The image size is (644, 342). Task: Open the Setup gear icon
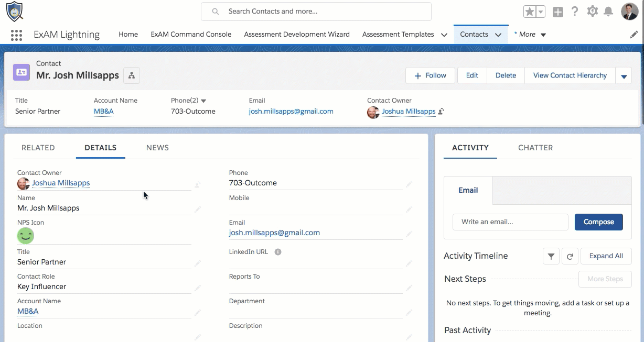593,11
